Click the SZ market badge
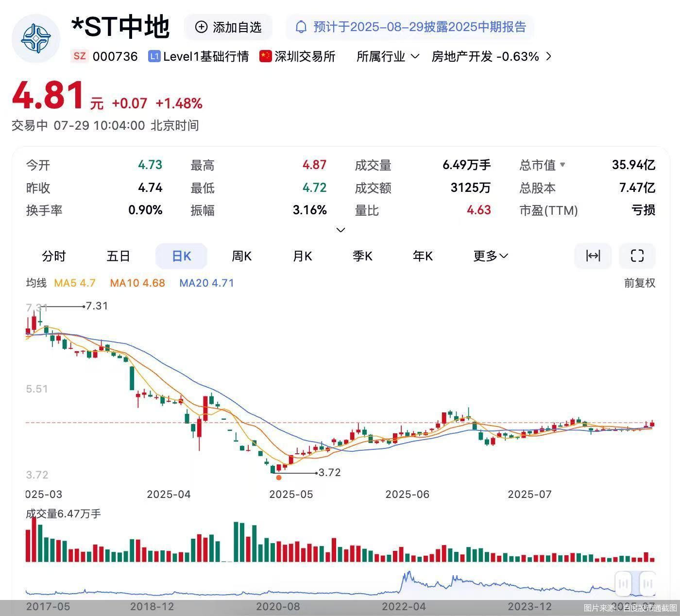The image size is (680, 616). coord(80,56)
